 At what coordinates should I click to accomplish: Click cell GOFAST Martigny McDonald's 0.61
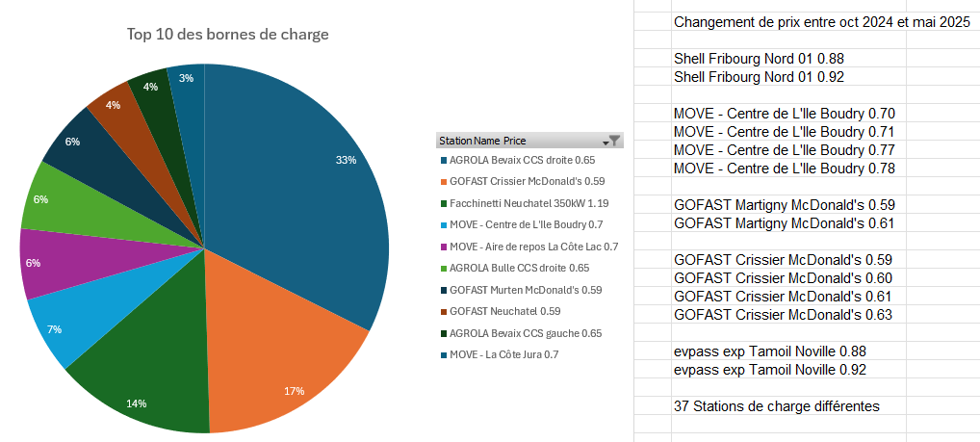coord(784,223)
